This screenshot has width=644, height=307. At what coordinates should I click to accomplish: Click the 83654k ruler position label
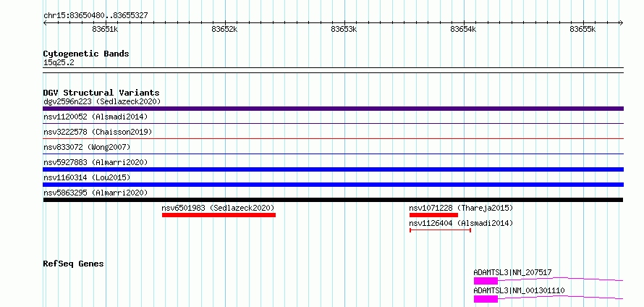pos(463,29)
